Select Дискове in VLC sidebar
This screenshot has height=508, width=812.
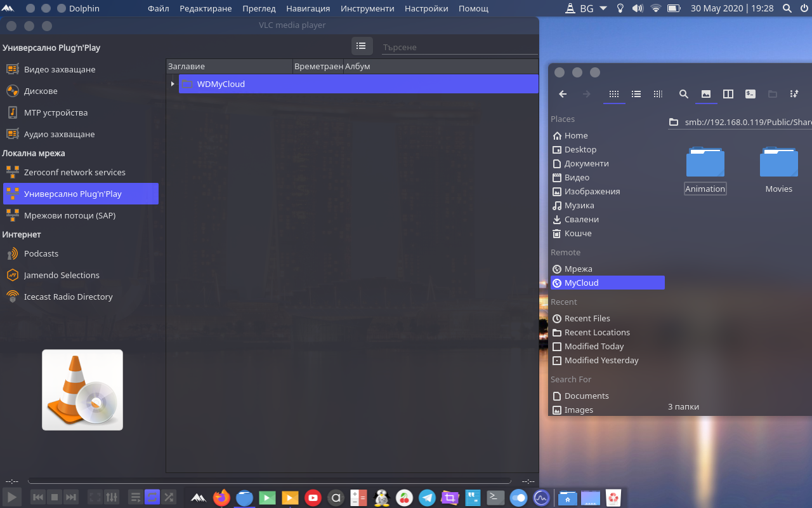coord(81,91)
